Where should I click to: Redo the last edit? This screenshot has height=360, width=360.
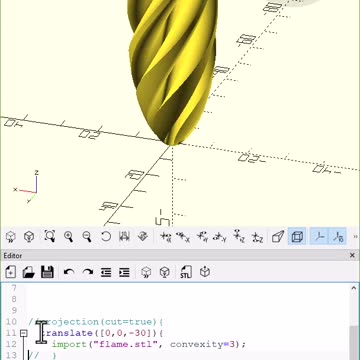coord(87,272)
